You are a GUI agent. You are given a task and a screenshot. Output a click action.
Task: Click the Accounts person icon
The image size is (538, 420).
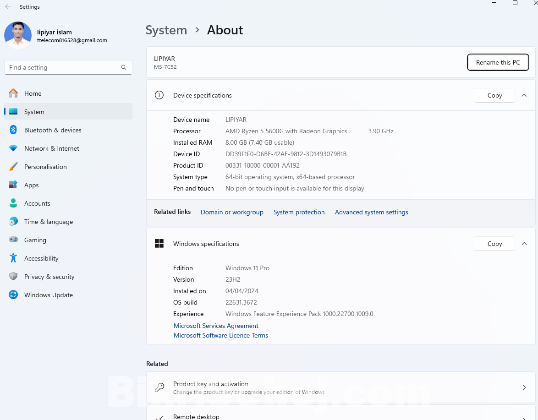click(13, 203)
